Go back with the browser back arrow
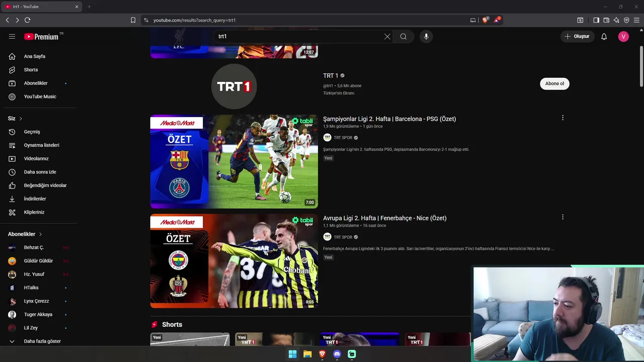The width and height of the screenshot is (644, 362). 7,20
